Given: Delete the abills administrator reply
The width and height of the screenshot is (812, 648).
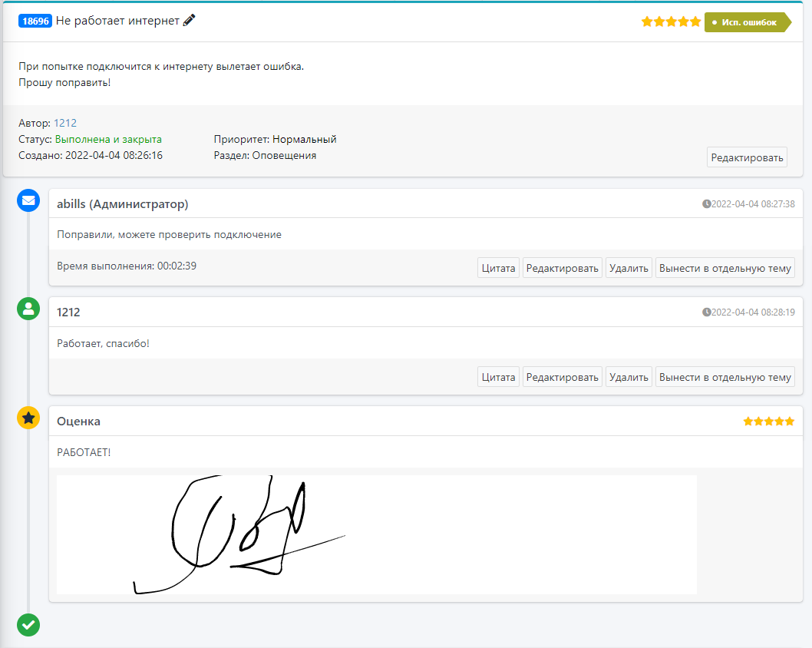Looking at the screenshot, I should click(x=629, y=268).
